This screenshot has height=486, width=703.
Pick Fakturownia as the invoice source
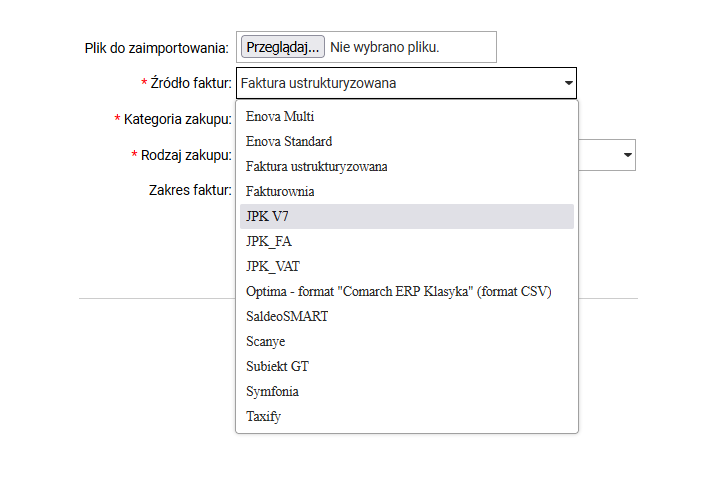280,191
